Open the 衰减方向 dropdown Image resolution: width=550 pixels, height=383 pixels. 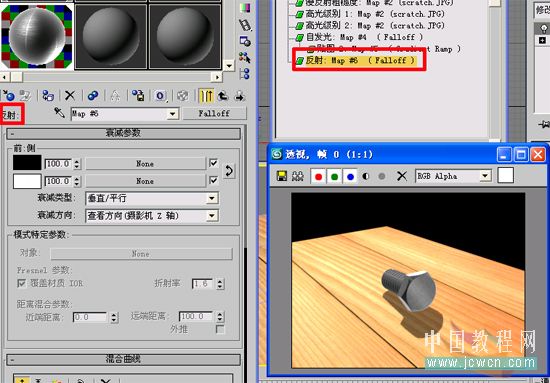click(x=212, y=215)
